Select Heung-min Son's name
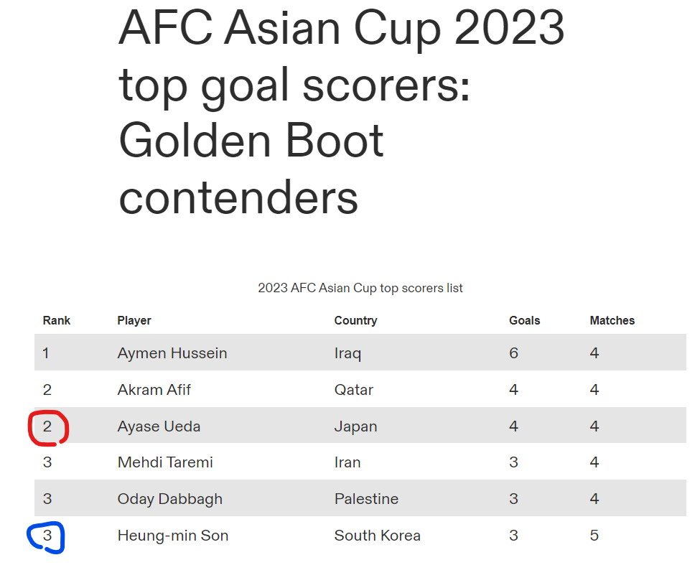This screenshot has height=588, width=700. (173, 536)
